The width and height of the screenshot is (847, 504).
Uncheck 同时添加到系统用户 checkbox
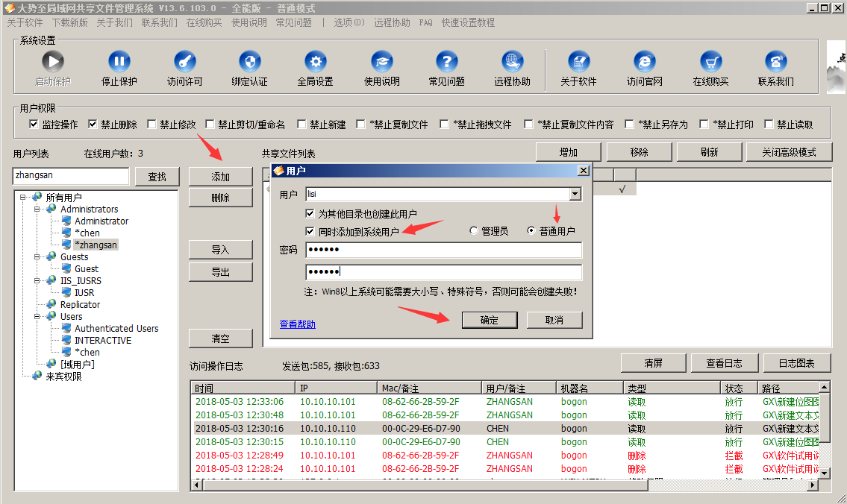[310, 231]
